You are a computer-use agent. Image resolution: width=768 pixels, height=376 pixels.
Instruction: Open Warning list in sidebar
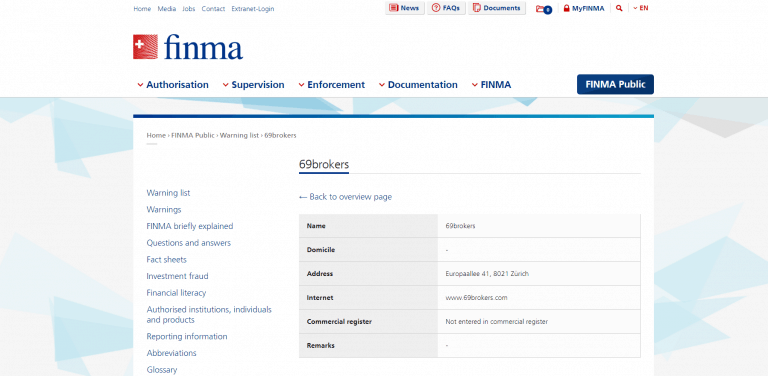tap(168, 193)
